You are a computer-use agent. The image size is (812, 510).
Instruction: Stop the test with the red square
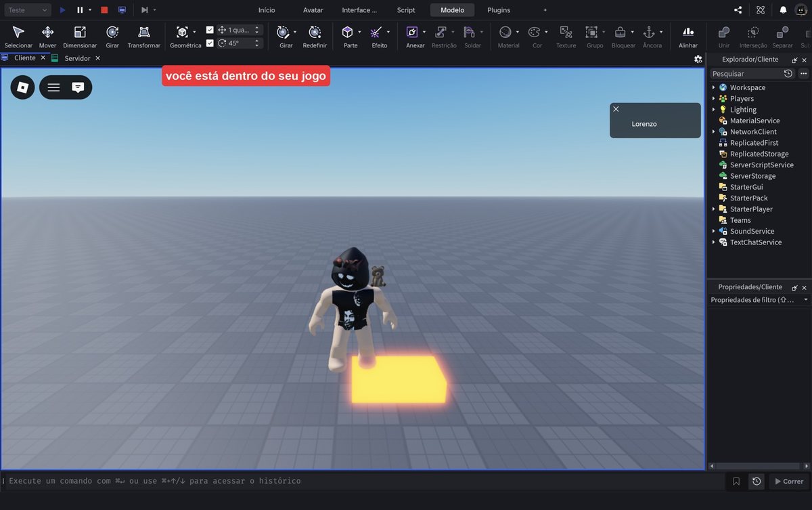tap(104, 10)
